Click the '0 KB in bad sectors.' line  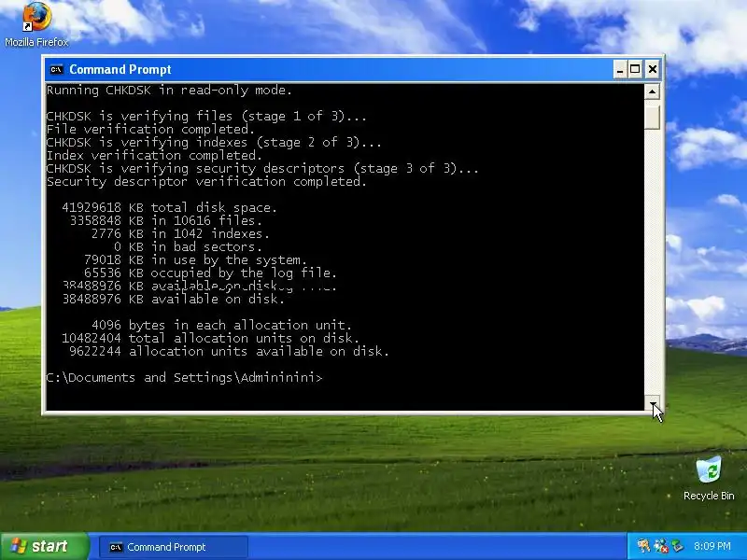188,246
